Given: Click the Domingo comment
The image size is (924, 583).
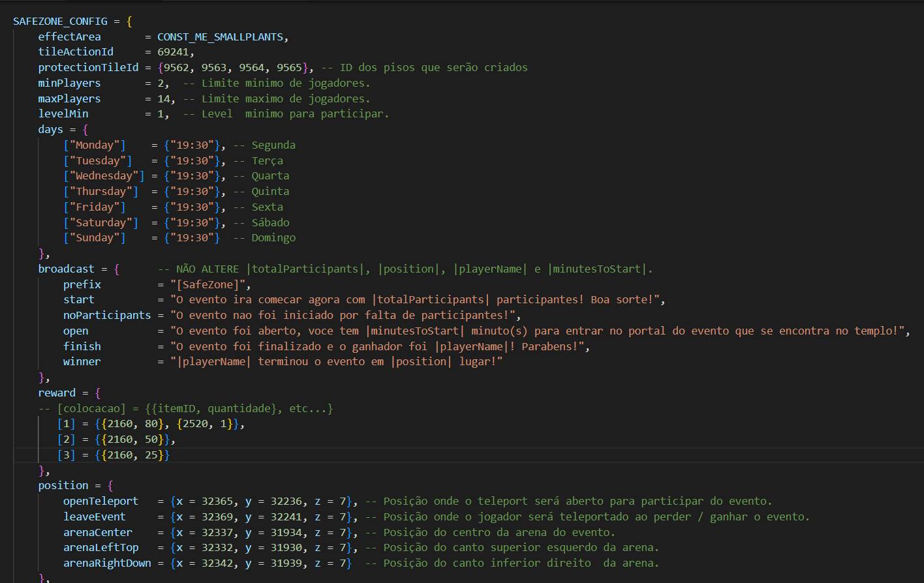Looking at the screenshot, I should coord(264,238).
